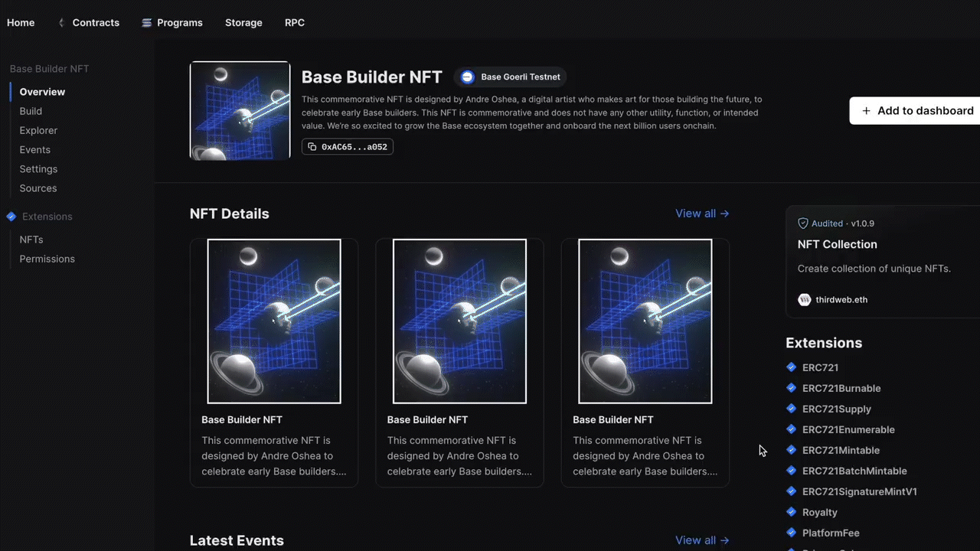This screenshot has height=551, width=980.
Task: Select the Overview sidebar tab
Action: (x=42, y=92)
